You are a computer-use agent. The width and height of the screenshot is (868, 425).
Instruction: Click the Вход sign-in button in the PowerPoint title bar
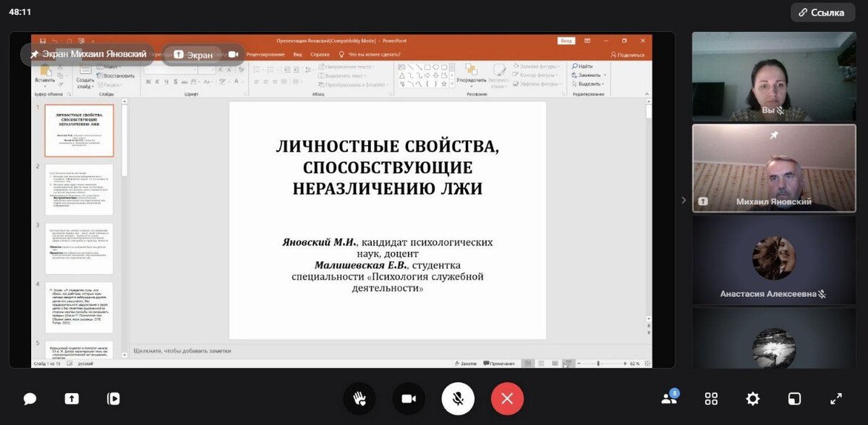click(566, 41)
